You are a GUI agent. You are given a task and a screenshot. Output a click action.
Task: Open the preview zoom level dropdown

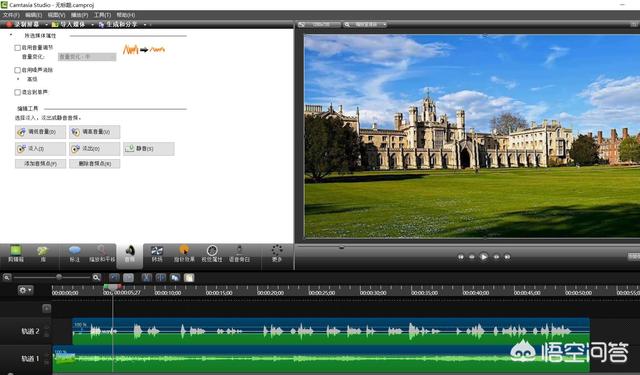click(365, 24)
